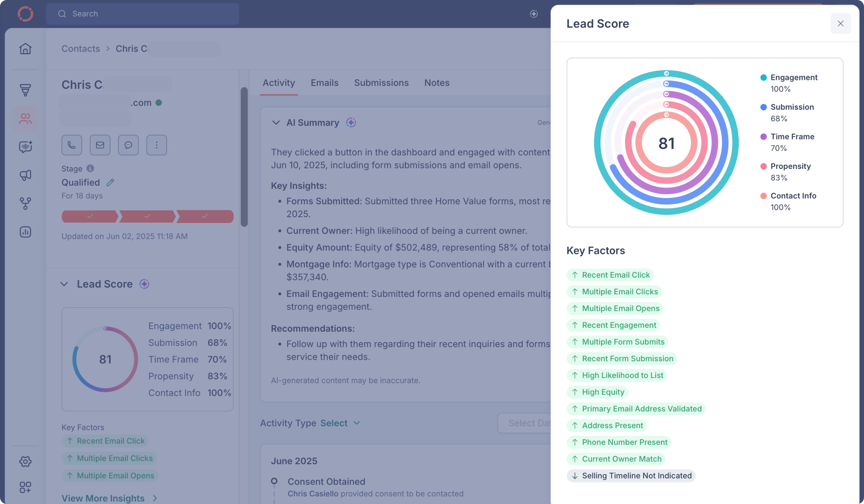
Task: Click the breadcrumb chevron after Contacts
Action: pyautogui.click(x=107, y=49)
